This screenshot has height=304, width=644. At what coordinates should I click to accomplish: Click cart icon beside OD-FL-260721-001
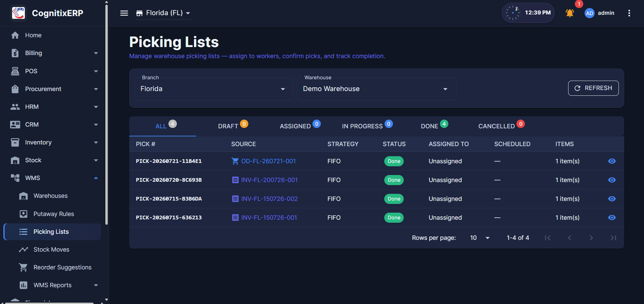point(235,161)
